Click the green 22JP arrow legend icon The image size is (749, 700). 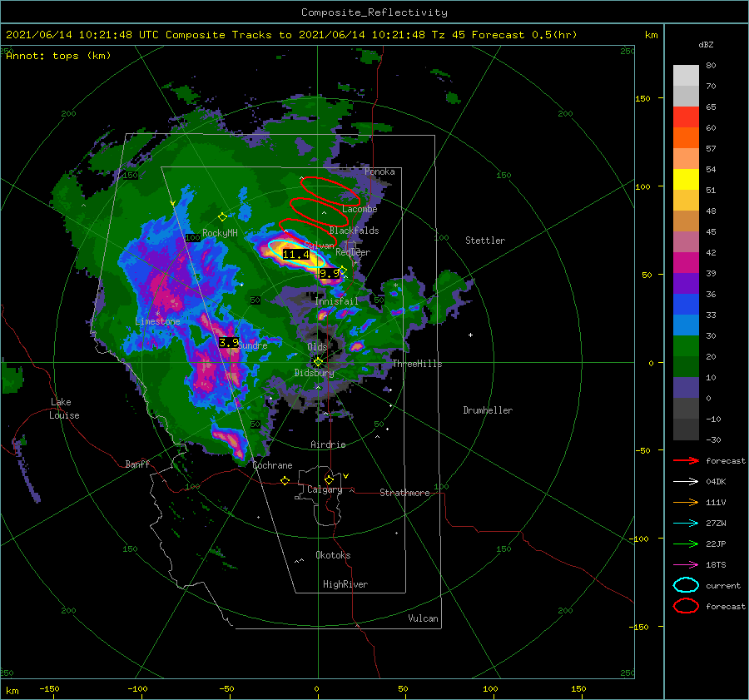coord(686,544)
